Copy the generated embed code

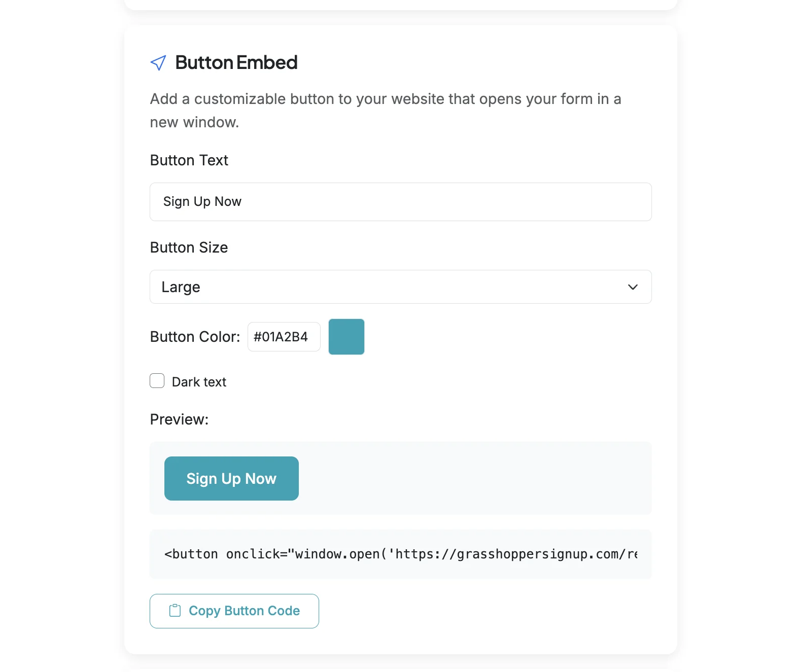[234, 611]
